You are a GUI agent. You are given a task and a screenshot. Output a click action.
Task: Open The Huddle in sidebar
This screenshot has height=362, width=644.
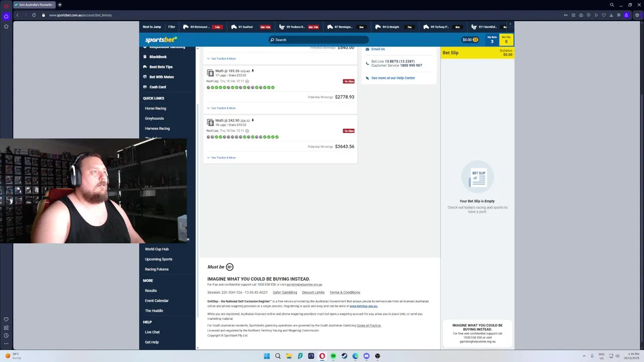[154, 311]
